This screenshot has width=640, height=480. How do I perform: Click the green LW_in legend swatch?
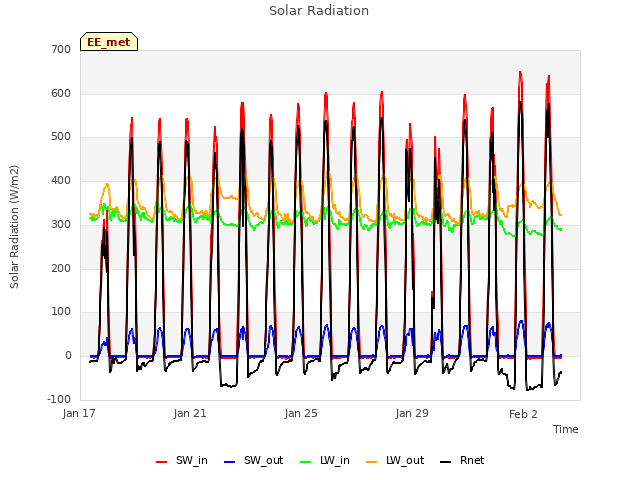click(306, 462)
